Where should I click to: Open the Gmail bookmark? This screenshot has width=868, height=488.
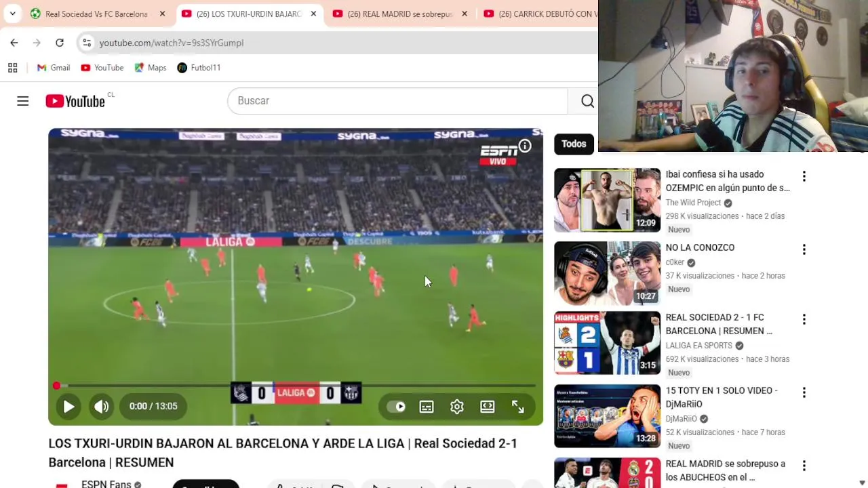click(54, 68)
